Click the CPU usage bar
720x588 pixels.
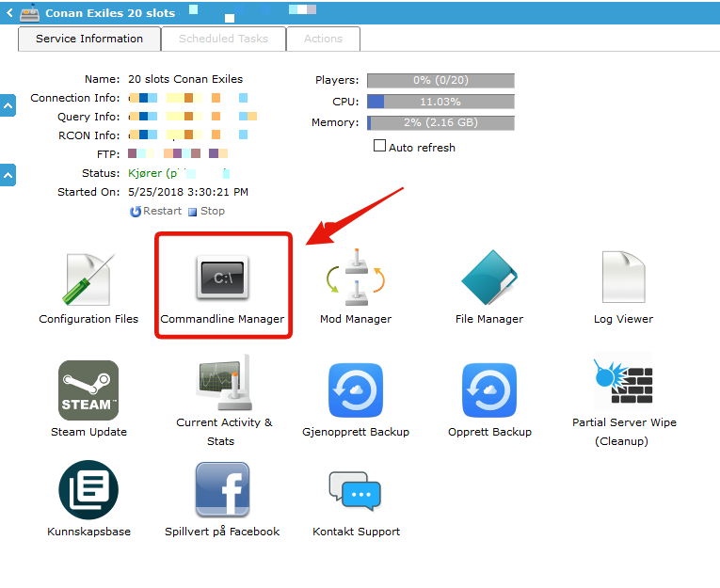click(x=440, y=102)
